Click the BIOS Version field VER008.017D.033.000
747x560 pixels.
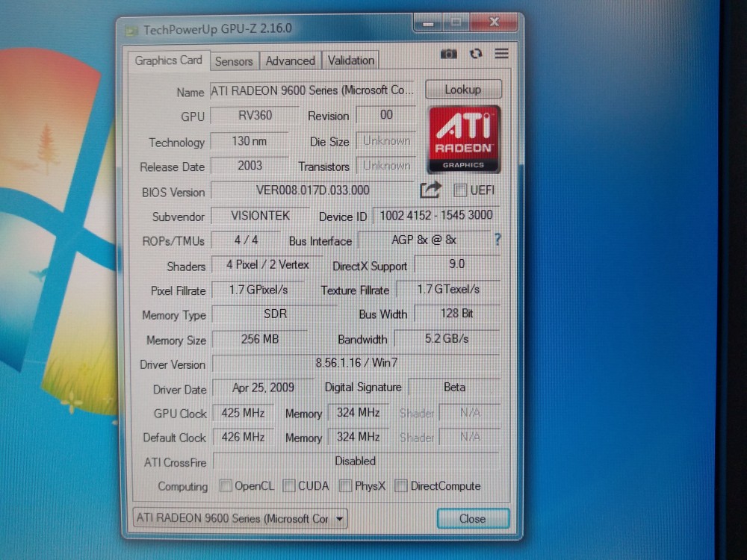[312, 190]
